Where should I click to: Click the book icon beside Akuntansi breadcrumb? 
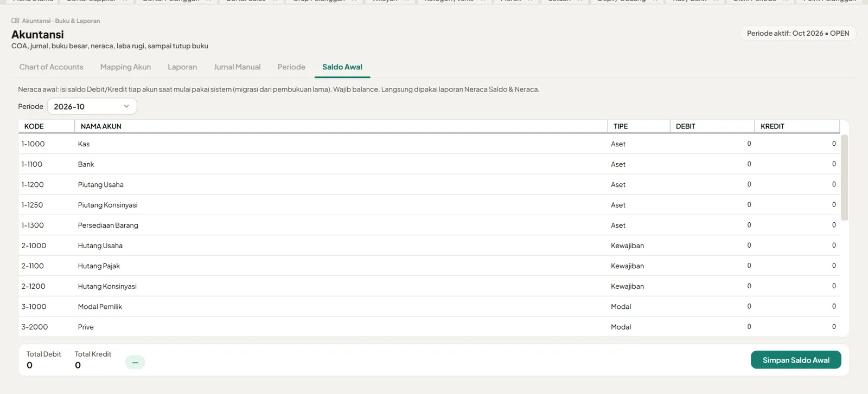[x=15, y=21]
